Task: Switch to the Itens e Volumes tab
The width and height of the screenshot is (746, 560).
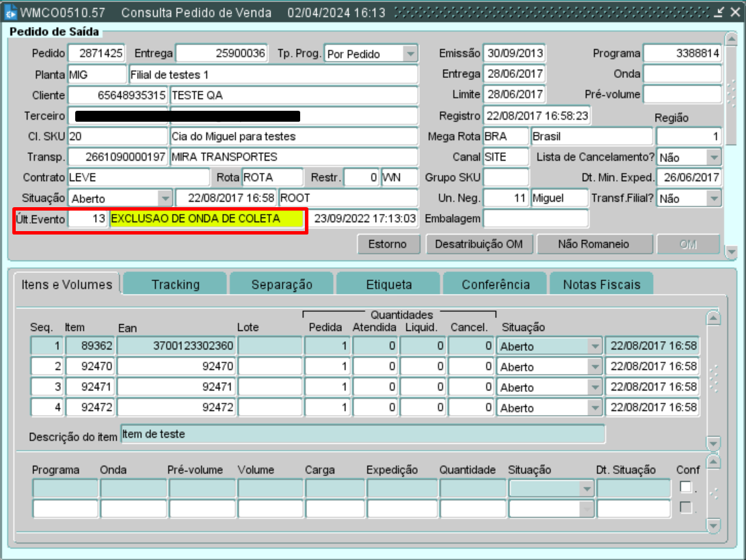Action: coord(66,284)
